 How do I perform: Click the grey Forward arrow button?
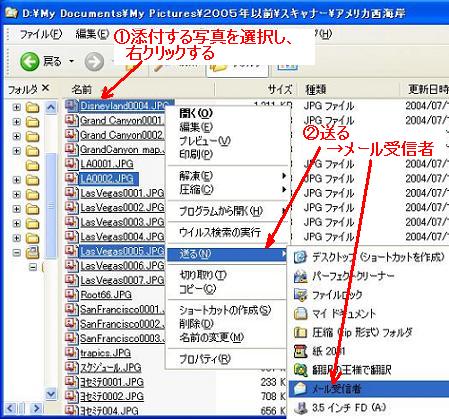pos(94,62)
